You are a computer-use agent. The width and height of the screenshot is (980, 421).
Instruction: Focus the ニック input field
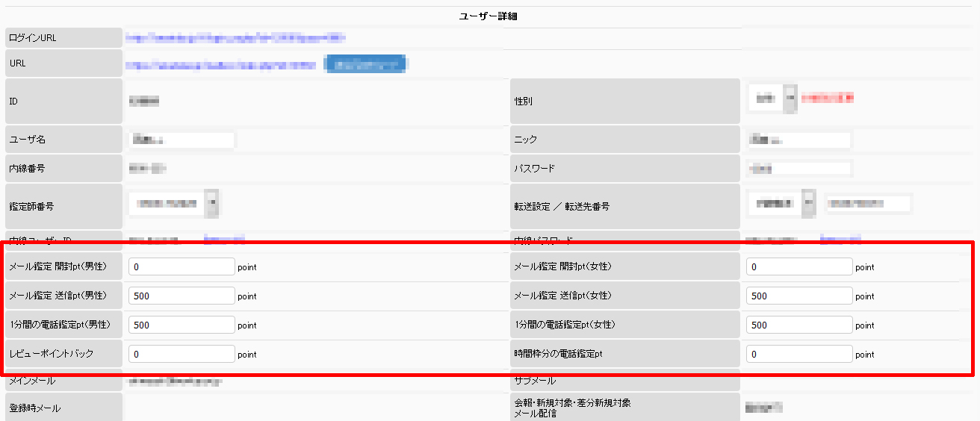pos(798,140)
